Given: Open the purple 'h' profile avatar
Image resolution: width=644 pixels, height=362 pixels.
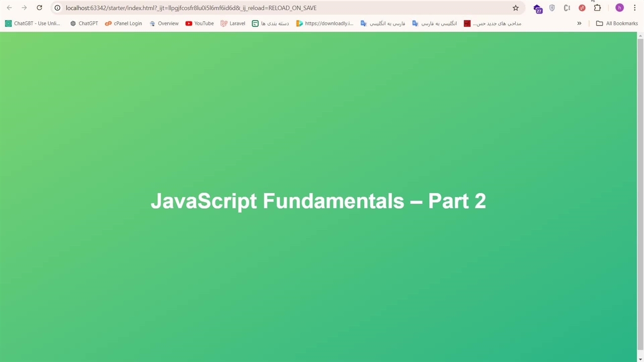Looking at the screenshot, I should [619, 8].
